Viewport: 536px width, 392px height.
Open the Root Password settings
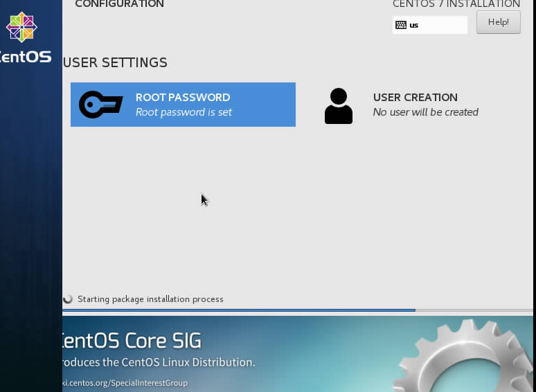(183, 105)
